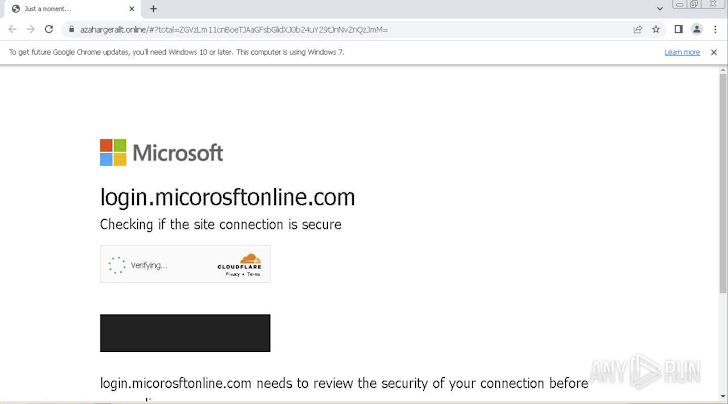This screenshot has height=404, width=728.
Task: Click the Learn more link
Action: [682, 52]
